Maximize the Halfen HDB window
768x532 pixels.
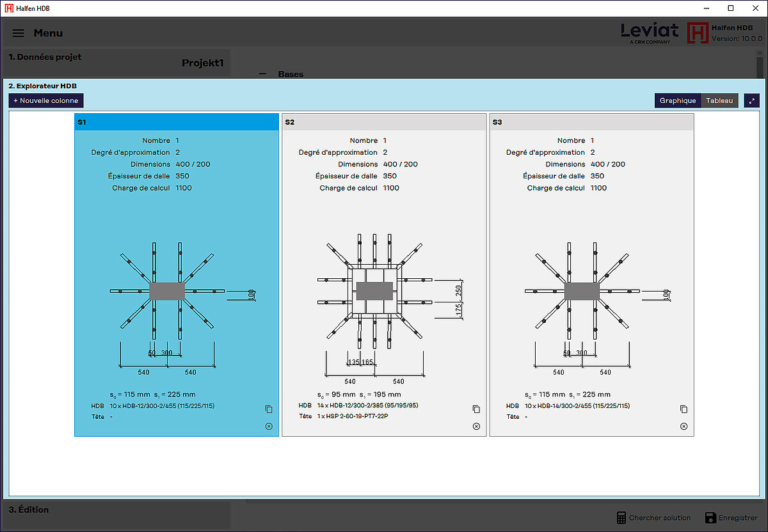click(x=731, y=8)
